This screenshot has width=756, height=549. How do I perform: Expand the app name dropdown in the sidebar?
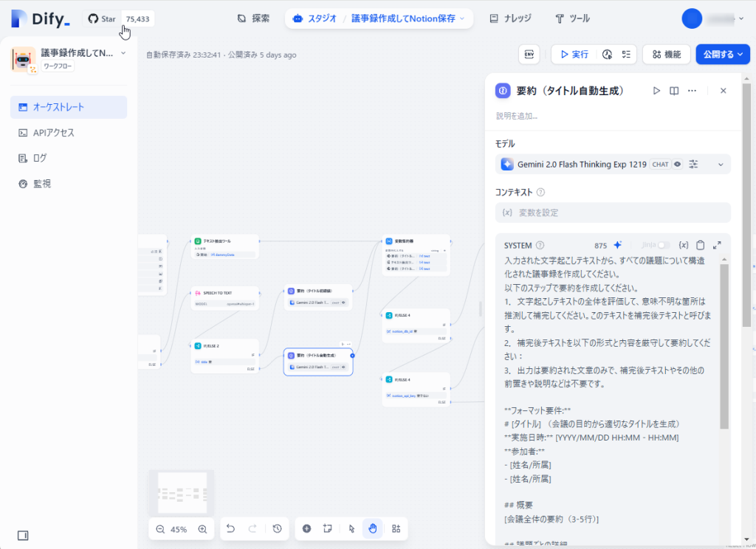coord(123,53)
